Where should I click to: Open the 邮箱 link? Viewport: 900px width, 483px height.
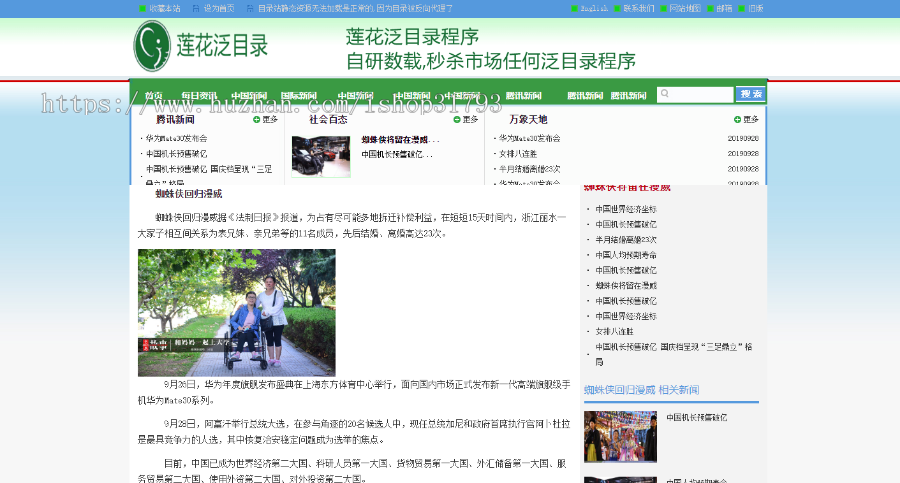tap(724, 9)
